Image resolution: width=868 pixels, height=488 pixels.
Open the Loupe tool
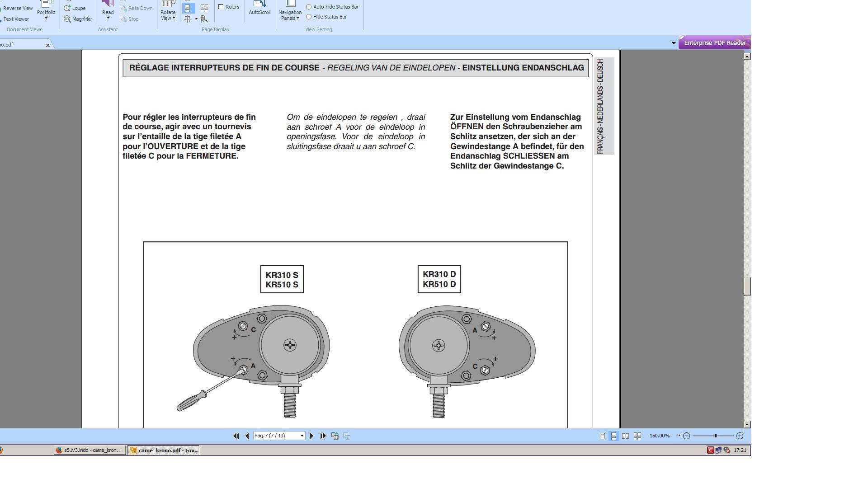(x=75, y=8)
